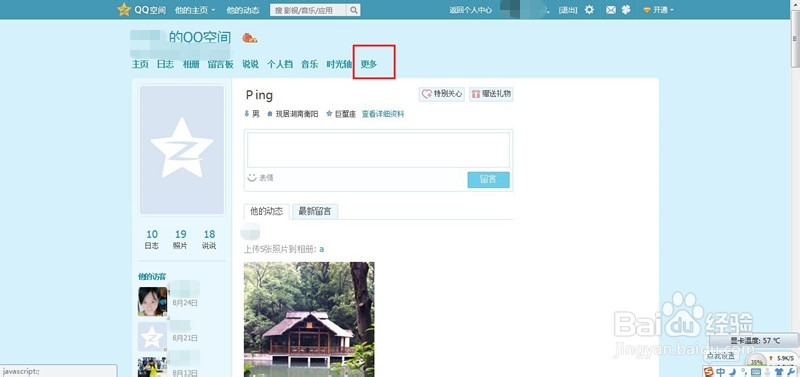The height and width of the screenshot is (377, 800).
Task: Click the person icon in Sogou bar
Action: (767, 372)
